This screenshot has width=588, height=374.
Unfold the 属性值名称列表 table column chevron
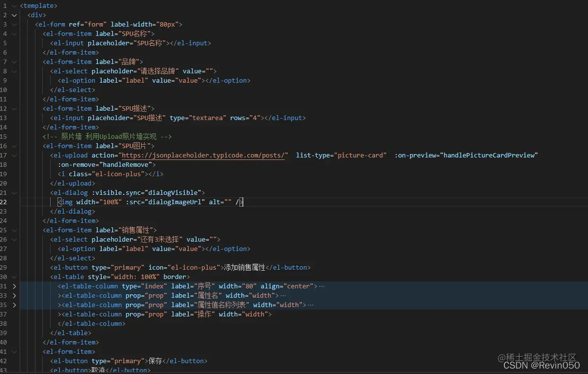click(x=14, y=305)
